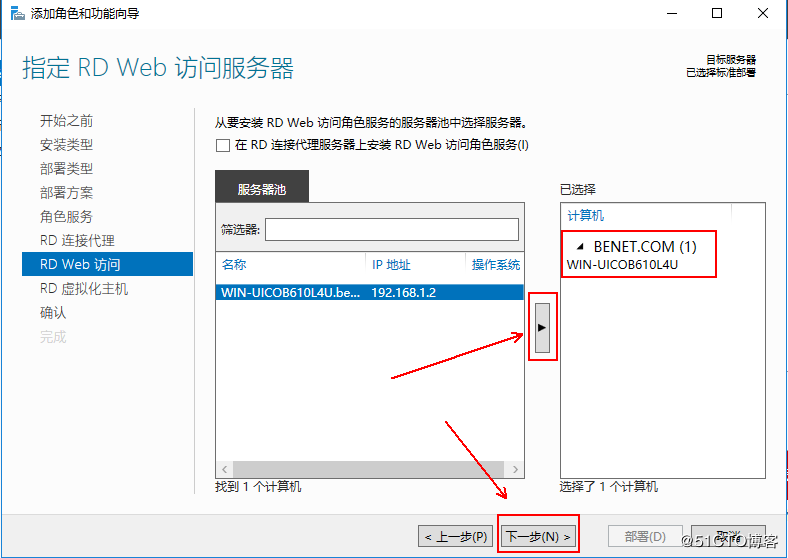Select the 部署方案 step in sidebar

tap(66, 193)
